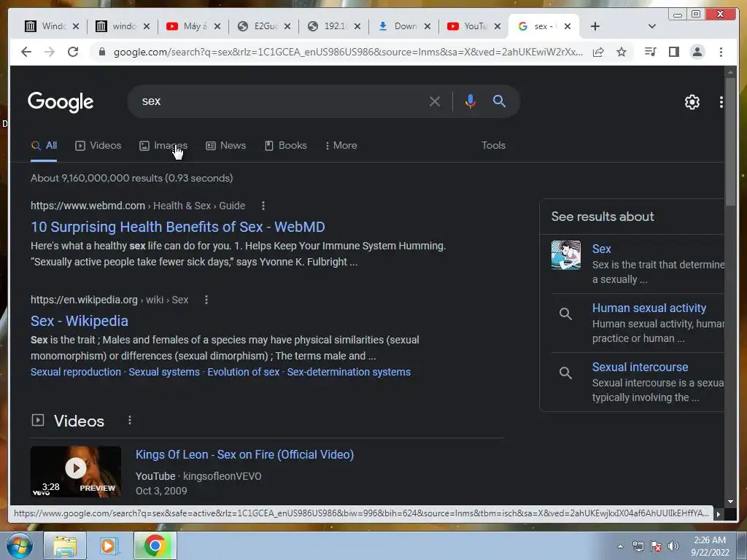
Task: Open 10 Surprising Health Benefits WebMD link
Action: (x=178, y=227)
